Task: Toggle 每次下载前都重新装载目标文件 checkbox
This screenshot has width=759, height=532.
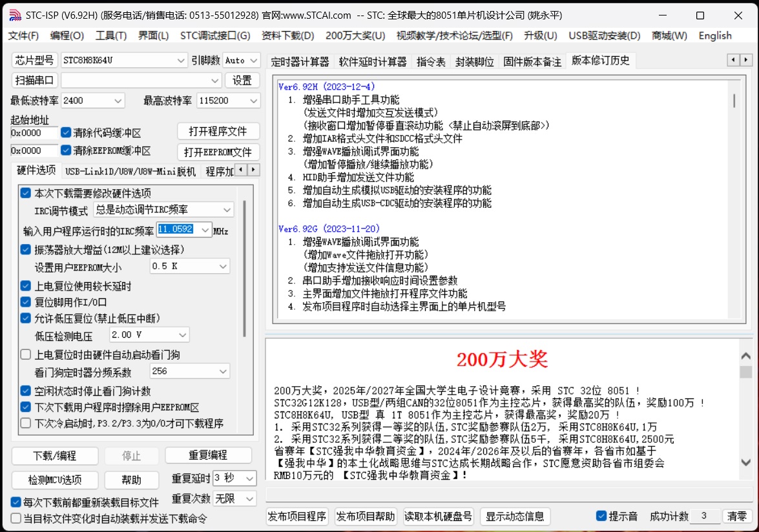Action: click(x=16, y=502)
